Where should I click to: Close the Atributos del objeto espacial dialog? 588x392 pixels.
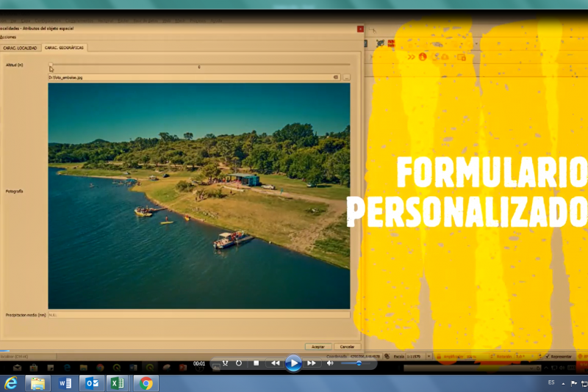[x=360, y=29]
